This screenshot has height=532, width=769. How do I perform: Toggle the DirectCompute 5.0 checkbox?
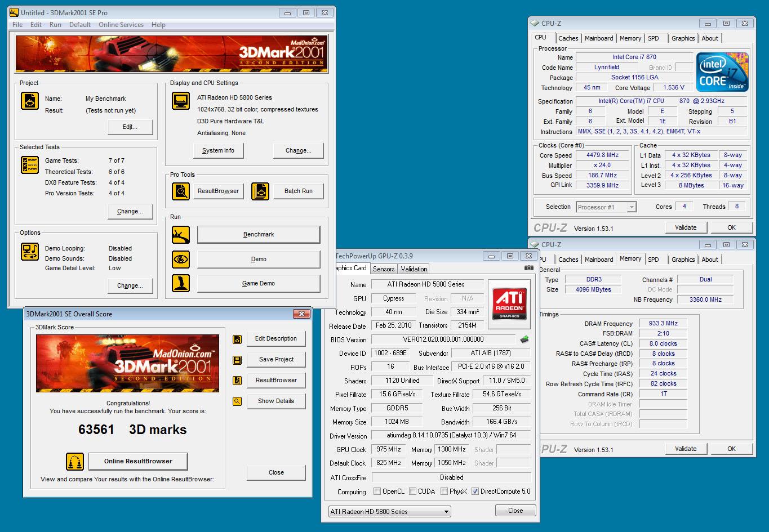tap(475, 491)
